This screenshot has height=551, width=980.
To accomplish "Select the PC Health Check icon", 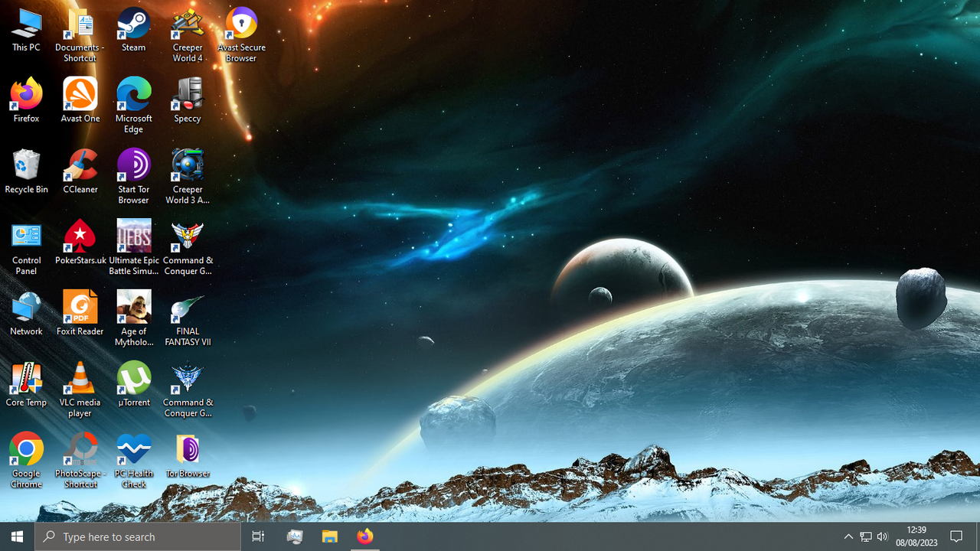I will pos(133,461).
